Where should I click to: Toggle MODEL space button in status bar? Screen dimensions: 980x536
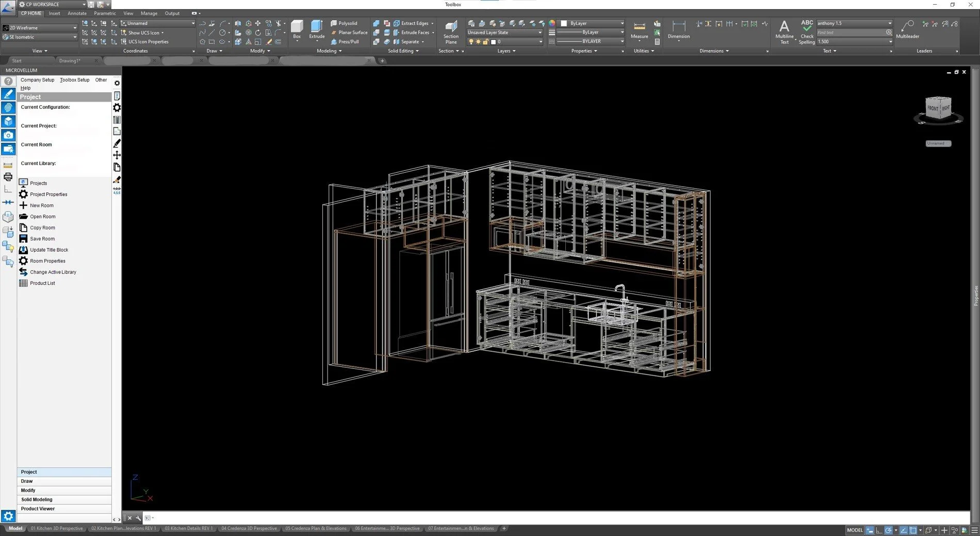(855, 530)
